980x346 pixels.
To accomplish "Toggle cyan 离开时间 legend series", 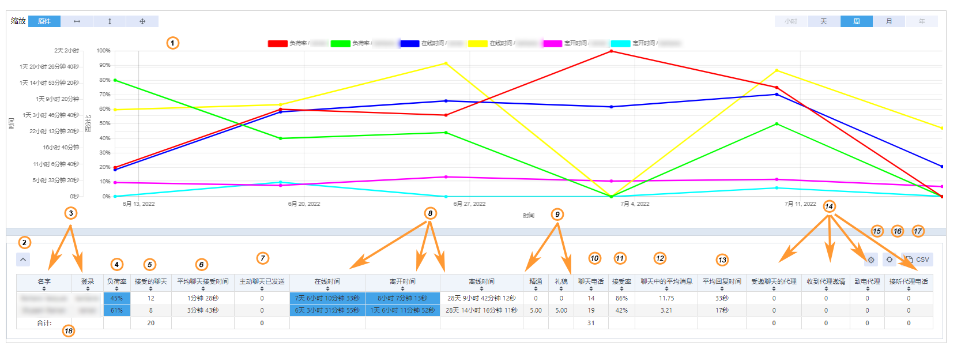I will pyautogui.click(x=646, y=43).
